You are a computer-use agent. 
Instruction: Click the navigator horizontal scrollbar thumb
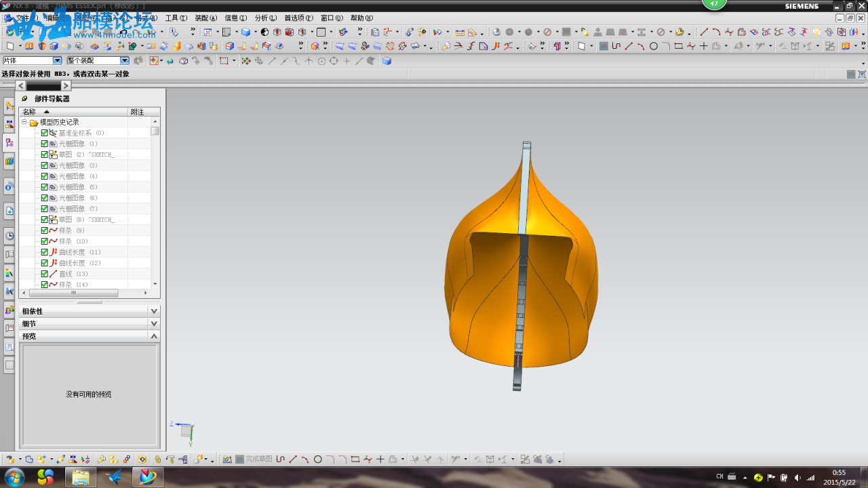point(73,293)
